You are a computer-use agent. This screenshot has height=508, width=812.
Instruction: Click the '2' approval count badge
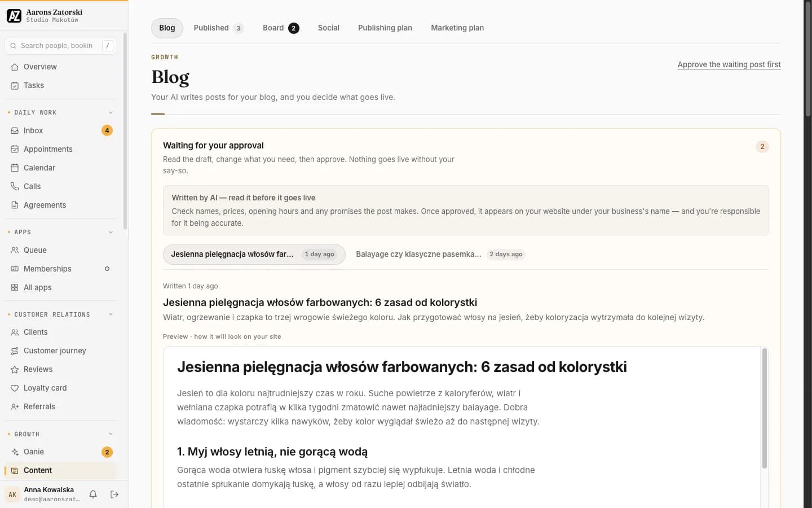click(x=762, y=147)
